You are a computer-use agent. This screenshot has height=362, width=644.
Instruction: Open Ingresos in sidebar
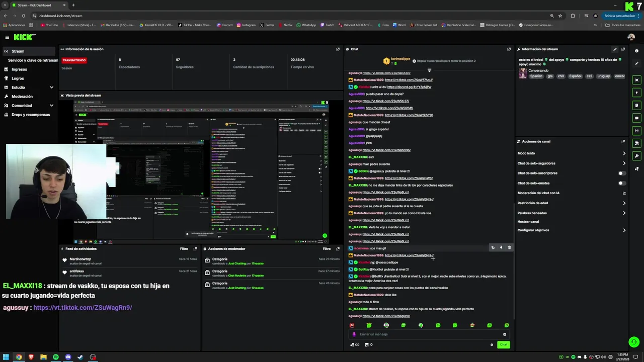click(x=19, y=69)
